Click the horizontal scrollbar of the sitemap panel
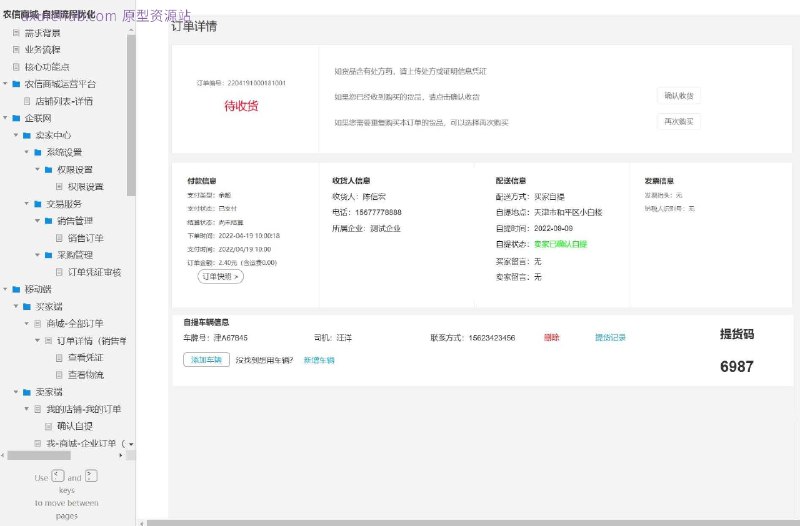Viewport: 800px width, 526px height. tap(39, 456)
